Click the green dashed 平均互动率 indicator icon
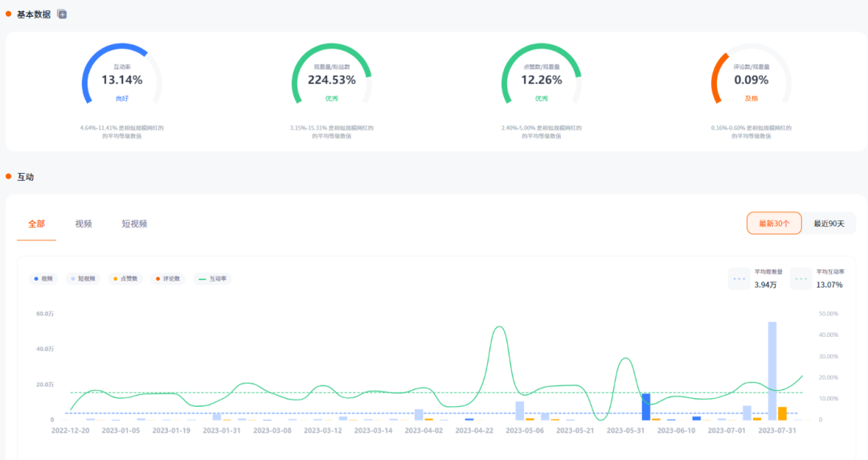This screenshot has width=868, height=460. 801,279
